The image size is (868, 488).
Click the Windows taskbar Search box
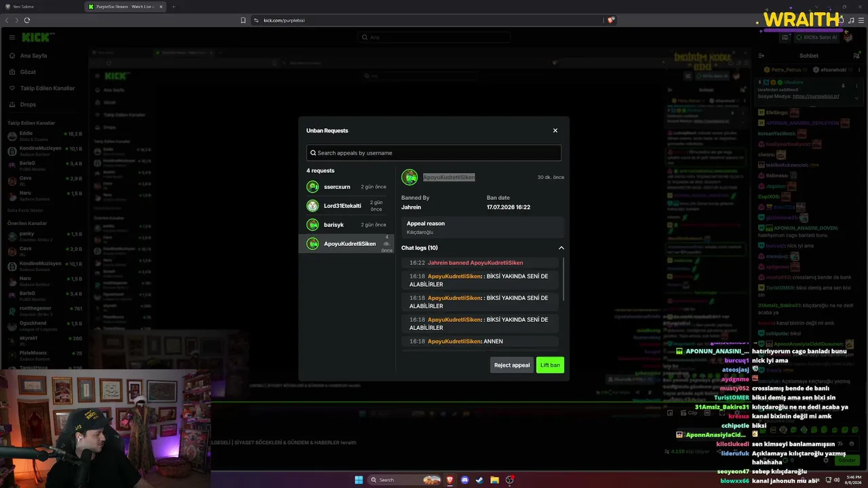coord(406,480)
